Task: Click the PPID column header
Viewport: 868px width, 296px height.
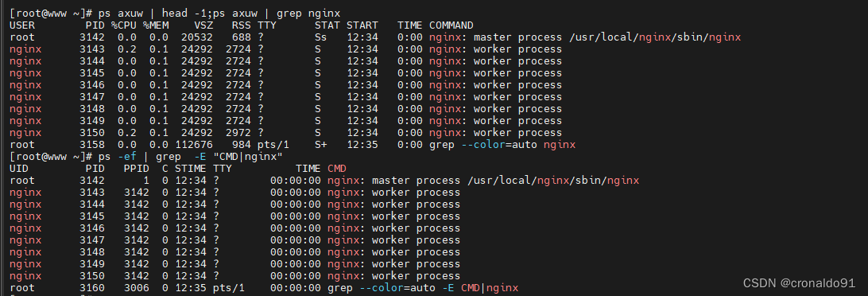Action: pos(136,169)
